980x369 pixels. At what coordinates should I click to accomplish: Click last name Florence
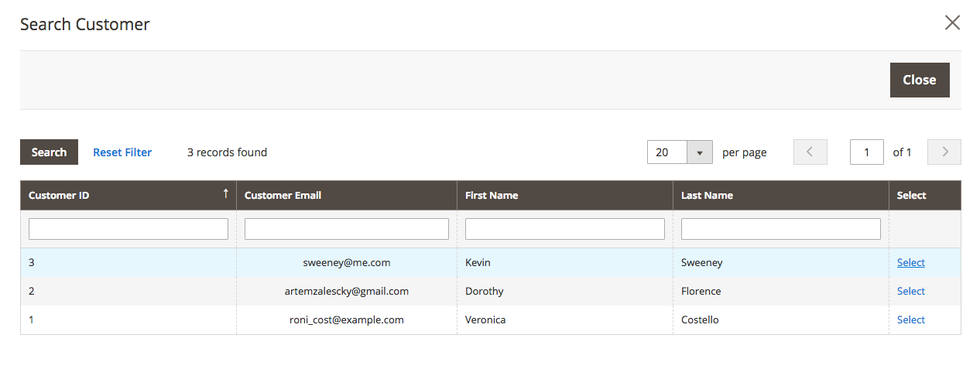coord(701,291)
